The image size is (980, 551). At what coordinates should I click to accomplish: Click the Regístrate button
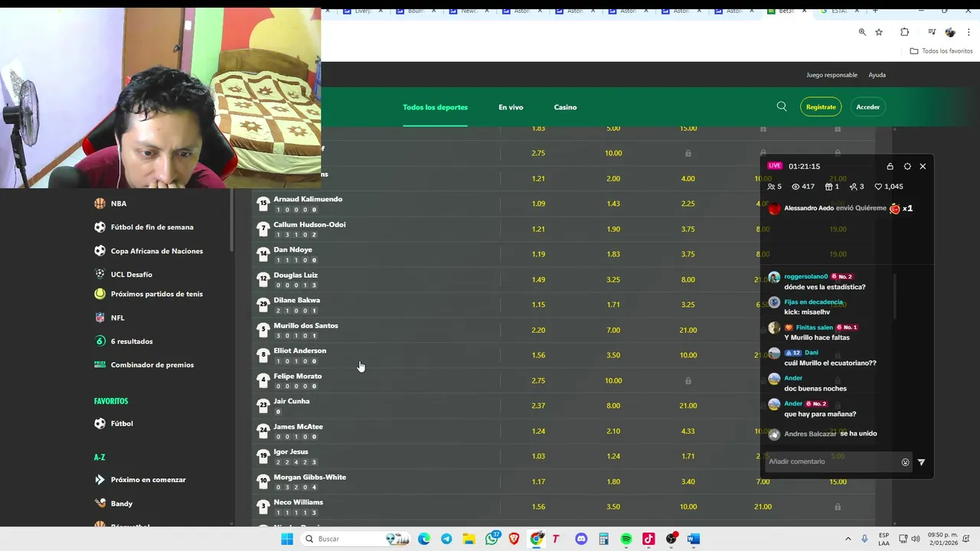[821, 107]
